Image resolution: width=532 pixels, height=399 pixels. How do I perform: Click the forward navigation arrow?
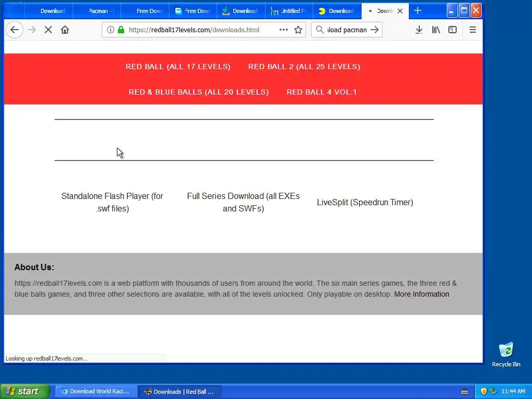(32, 30)
